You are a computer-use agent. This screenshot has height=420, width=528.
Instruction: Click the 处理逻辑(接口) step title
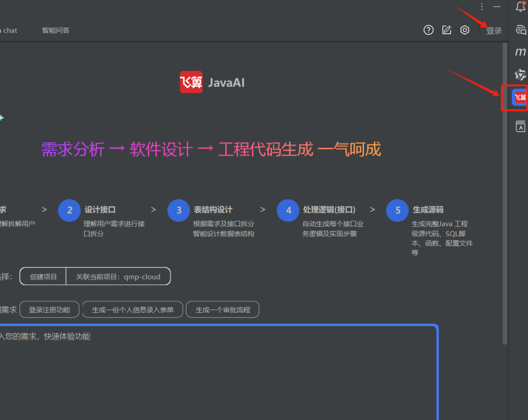(329, 210)
